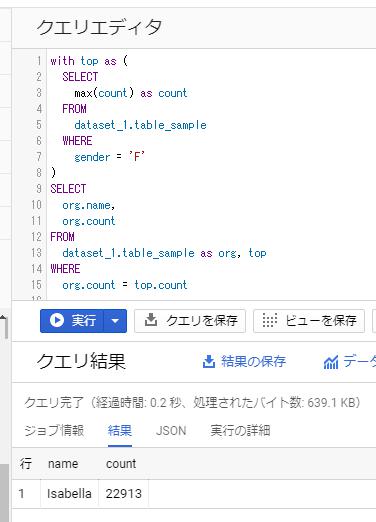Switch to the ジョブ情報 tab
This screenshot has width=376, height=522.
[x=54, y=430]
